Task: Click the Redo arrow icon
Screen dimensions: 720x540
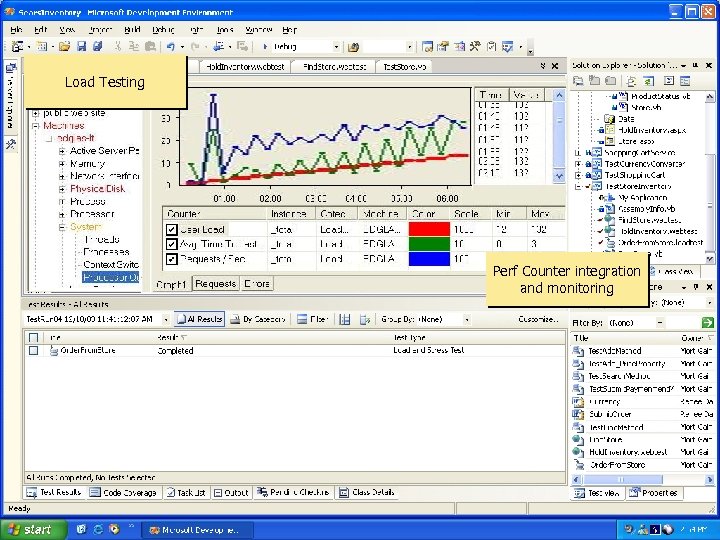Action: pyautogui.click(x=195, y=46)
